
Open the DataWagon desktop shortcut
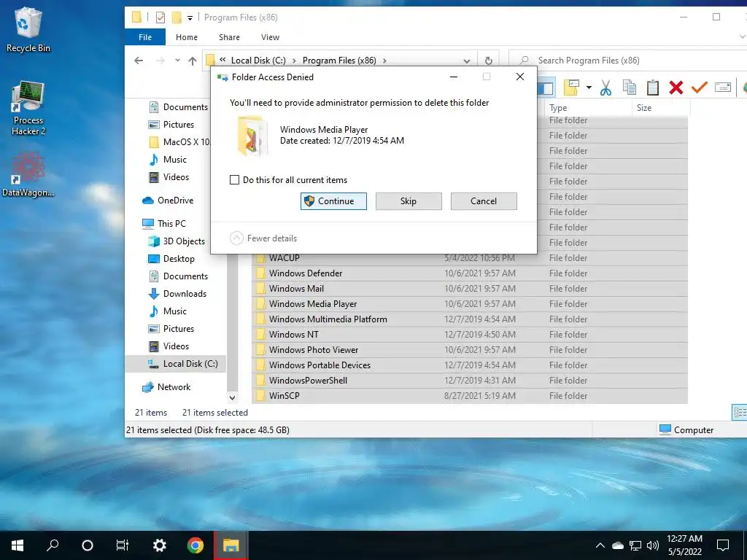[28, 174]
